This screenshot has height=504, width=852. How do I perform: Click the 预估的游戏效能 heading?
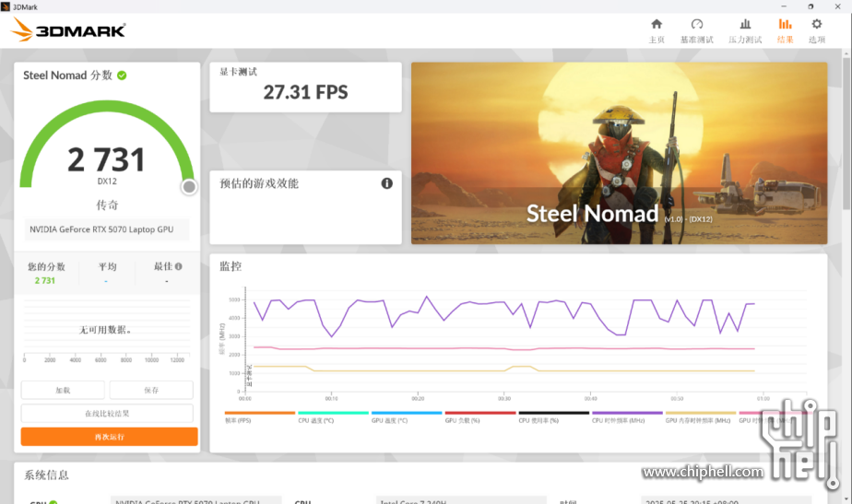(258, 183)
